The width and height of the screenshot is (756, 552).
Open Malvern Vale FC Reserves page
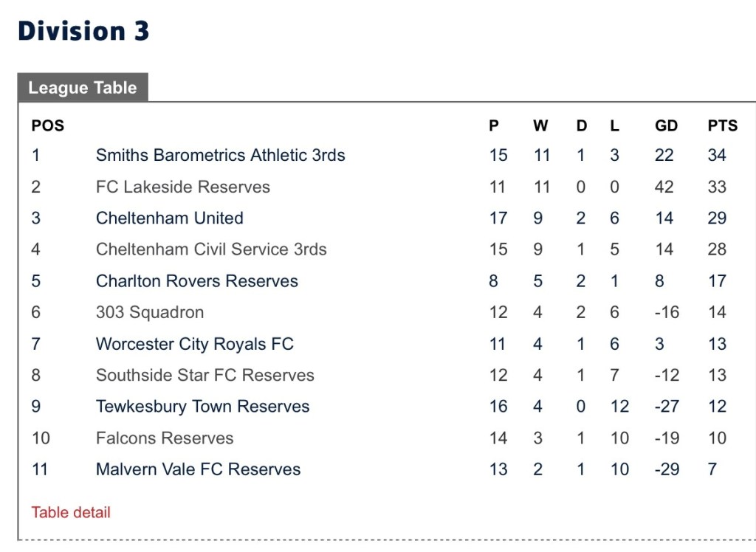[199, 469]
